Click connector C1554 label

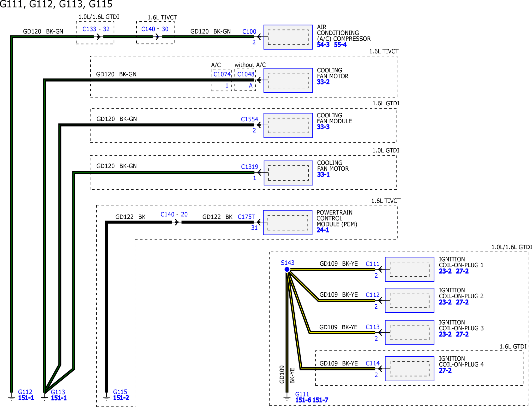pos(249,119)
